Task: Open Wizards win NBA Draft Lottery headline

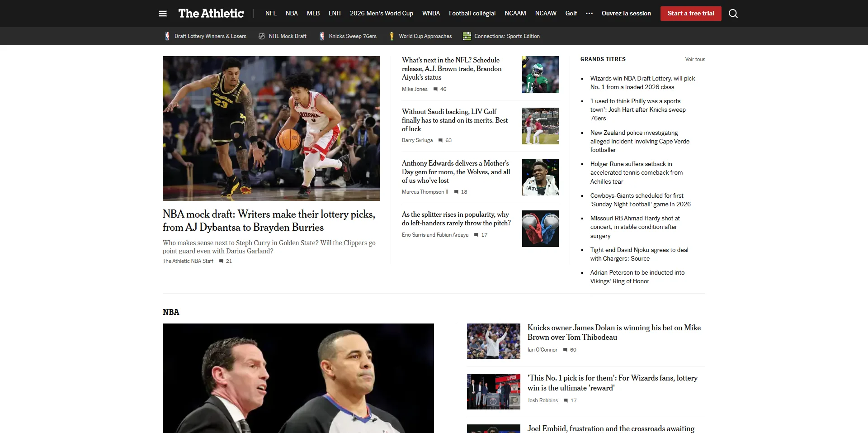Action: click(642, 83)
